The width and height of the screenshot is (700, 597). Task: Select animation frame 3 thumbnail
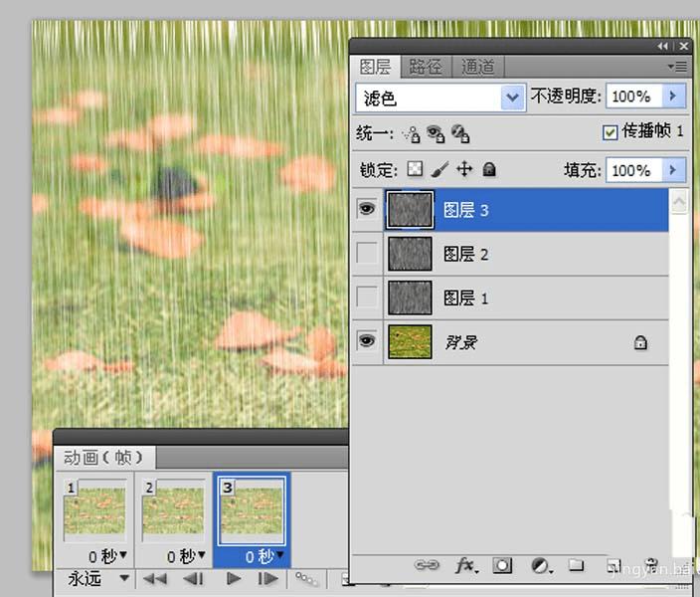252,510
